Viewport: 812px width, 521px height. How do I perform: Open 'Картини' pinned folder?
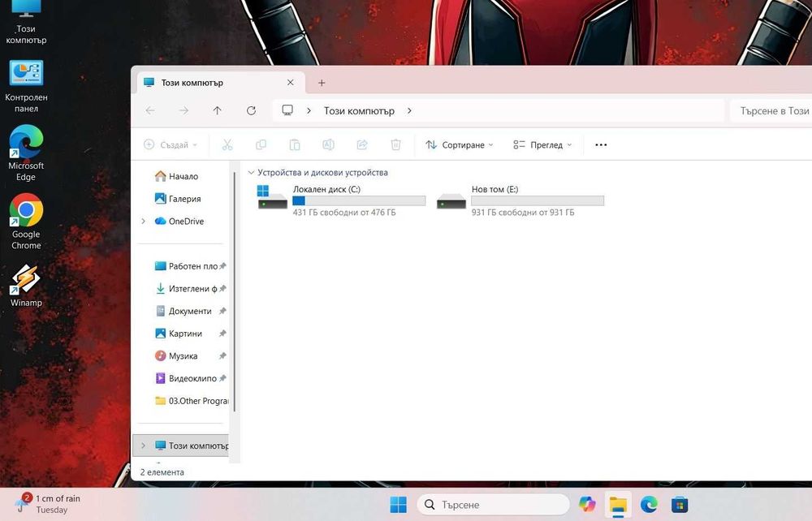pyautogui.click(x=191, y=334)
